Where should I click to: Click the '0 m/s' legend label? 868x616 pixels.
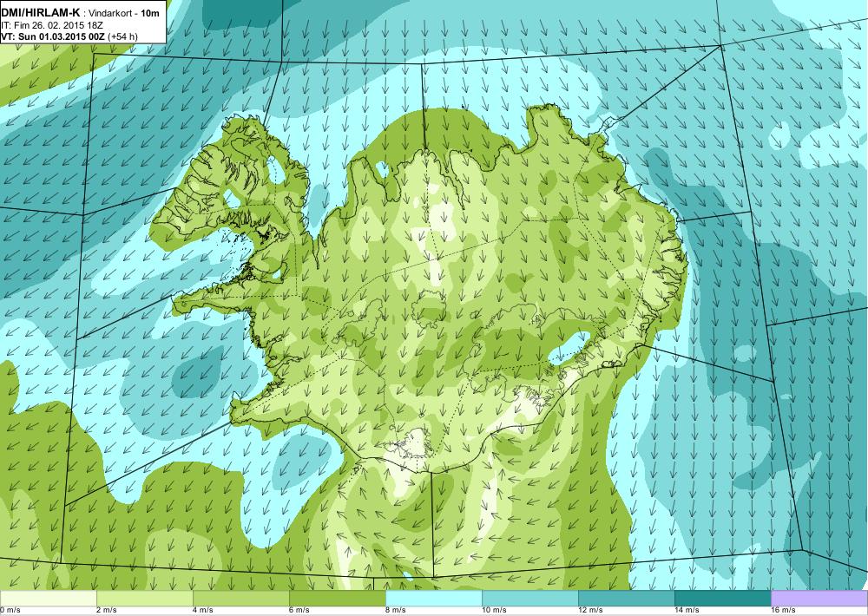coord(10,611)
